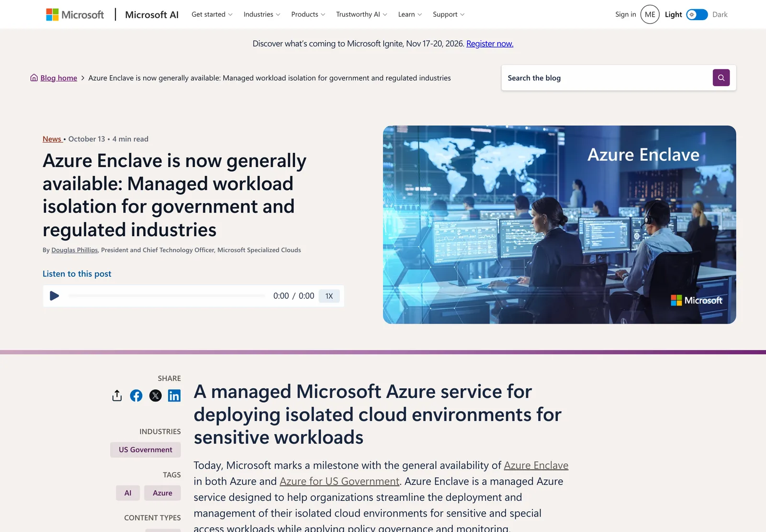Image resolution: width=766 pixels, height=532 pixels.
Task: Click the Dark theme label
Action: tap(720, 14)
